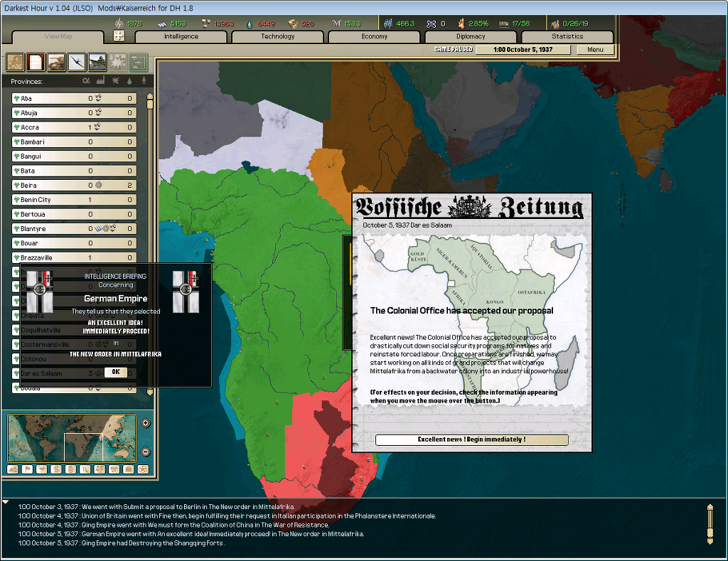Select Bambari province row
The image size is (728, 561).
[x=74, y=141]
